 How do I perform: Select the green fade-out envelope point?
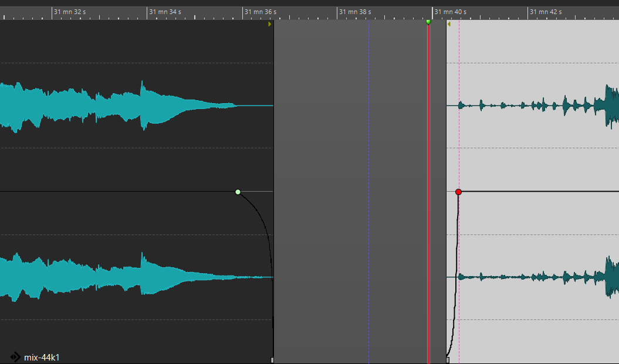coord(238,192)
